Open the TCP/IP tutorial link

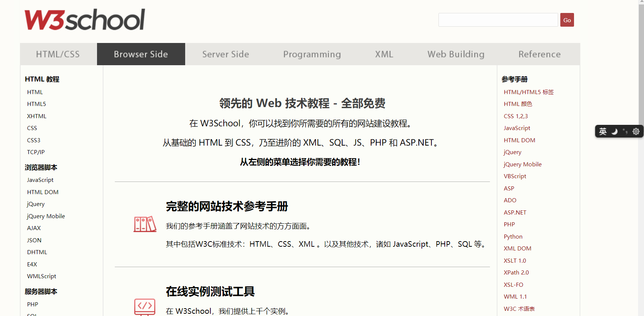click(x=36, y=152)
